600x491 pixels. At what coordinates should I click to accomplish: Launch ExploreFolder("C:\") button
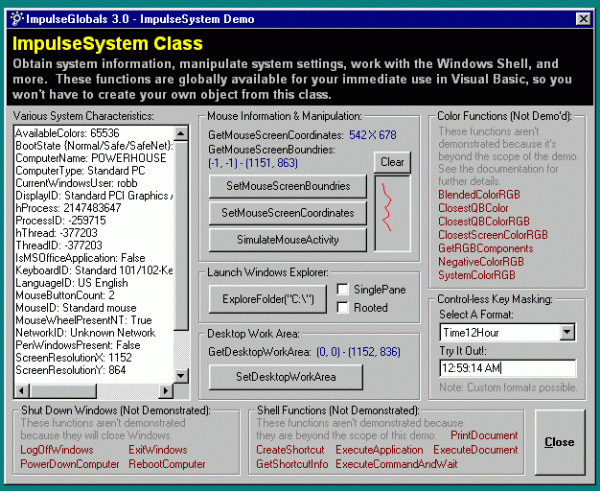[x=268, y=299]
